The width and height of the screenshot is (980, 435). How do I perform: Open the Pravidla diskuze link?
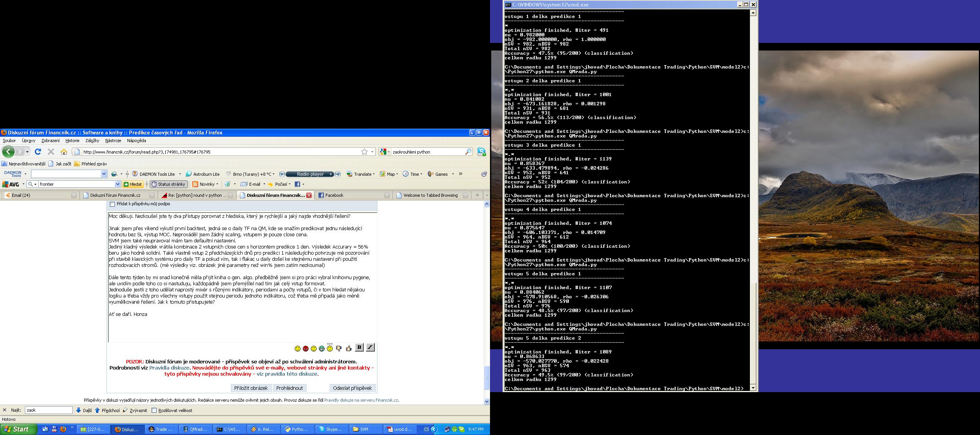click(169, 368)
